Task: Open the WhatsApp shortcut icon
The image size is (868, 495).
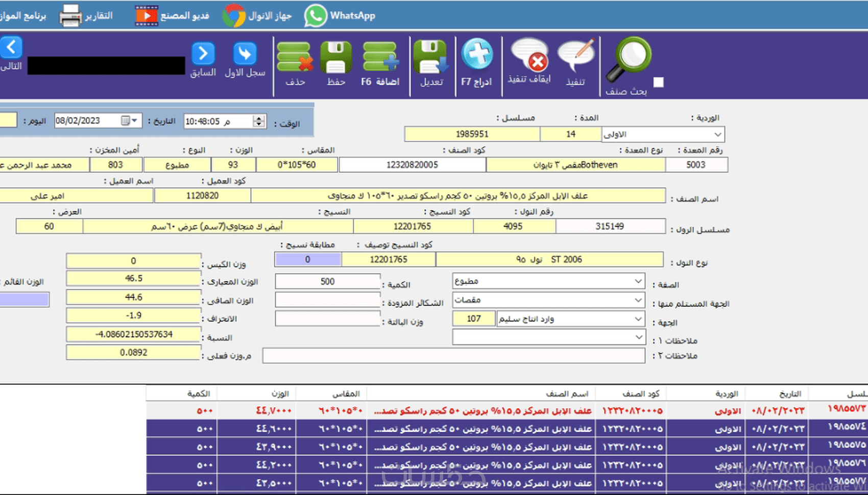Action: pyautogui.click(x=316, y=15)
